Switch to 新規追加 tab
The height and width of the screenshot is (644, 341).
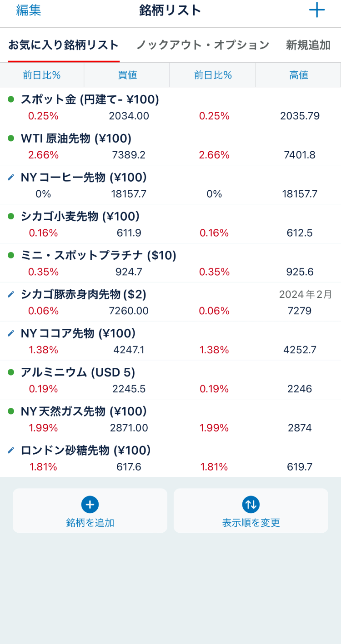[308, 45]
